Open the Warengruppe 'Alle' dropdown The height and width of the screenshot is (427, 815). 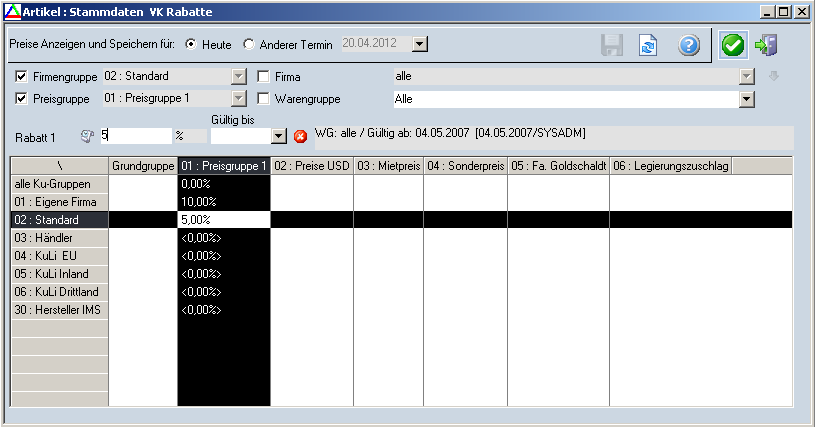pyautogui.click(x=746, y=99)
